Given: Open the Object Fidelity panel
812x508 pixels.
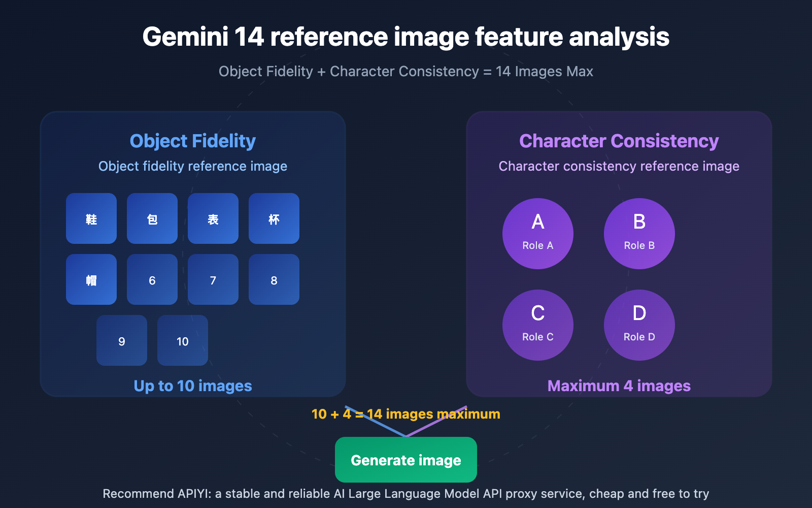Looking at the screenshot, I should click(193, 141).
